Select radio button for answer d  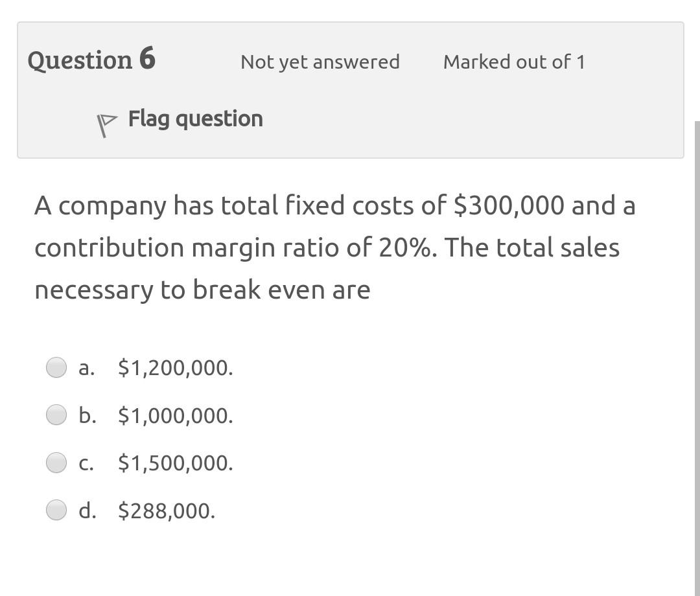(x=56, y=509)
